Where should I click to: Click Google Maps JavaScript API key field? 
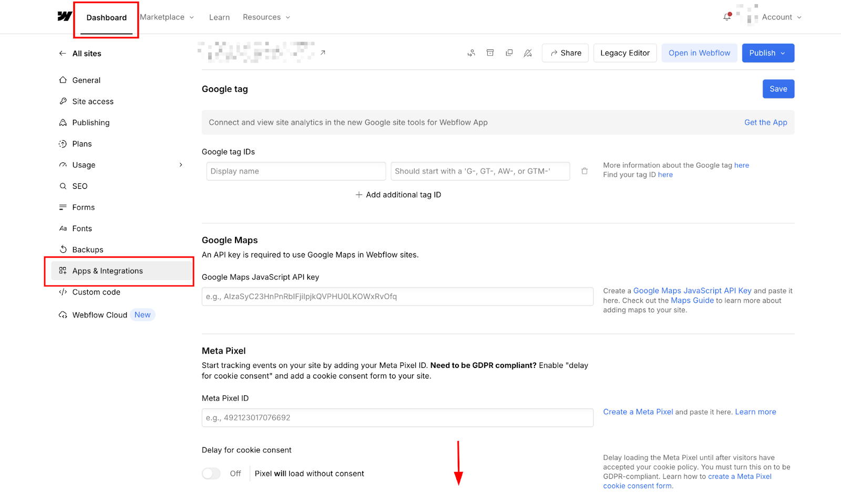[x=397, y=296]
